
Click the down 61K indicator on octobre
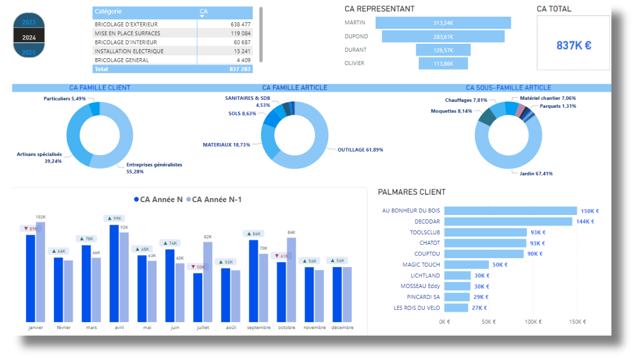[277, 256]
